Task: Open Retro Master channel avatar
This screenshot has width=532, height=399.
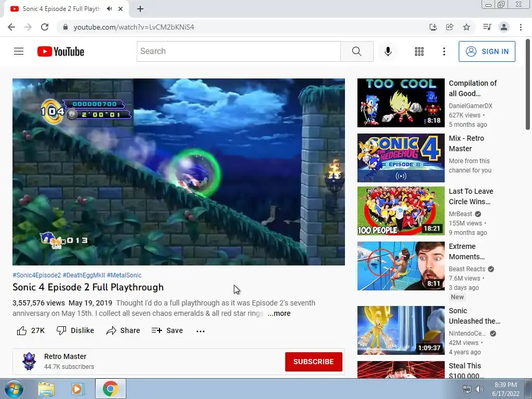Action: coord(29,362)
